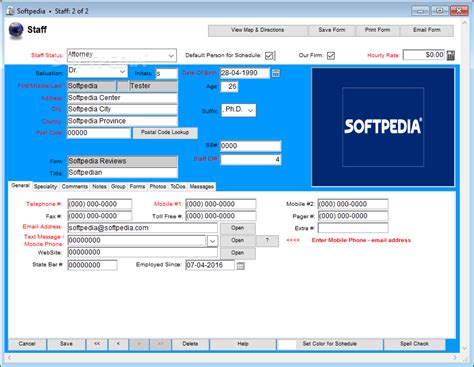Switch to the Comments tab
The height and width of the screenshot is (367, 474).
(75, 187)
